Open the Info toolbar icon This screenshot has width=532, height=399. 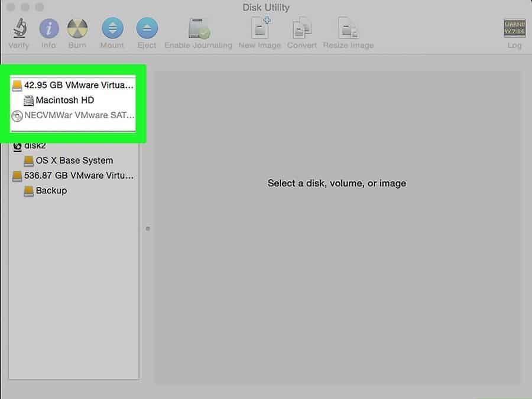pyautogui.click(x=49, y=28)
